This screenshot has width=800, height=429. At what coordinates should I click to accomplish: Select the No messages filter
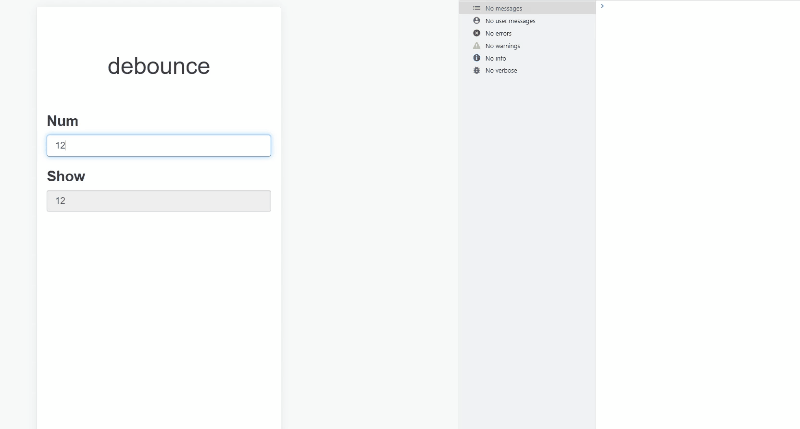504,8
